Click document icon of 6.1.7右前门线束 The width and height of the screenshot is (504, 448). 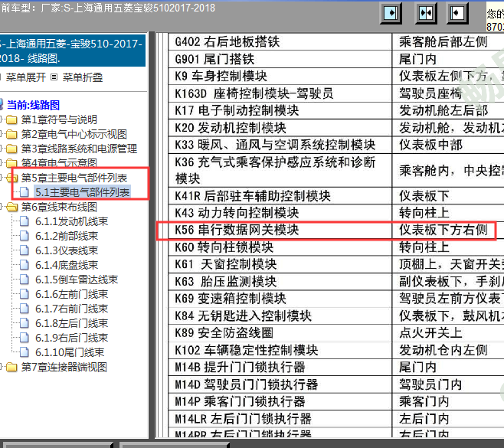[25, 309]
